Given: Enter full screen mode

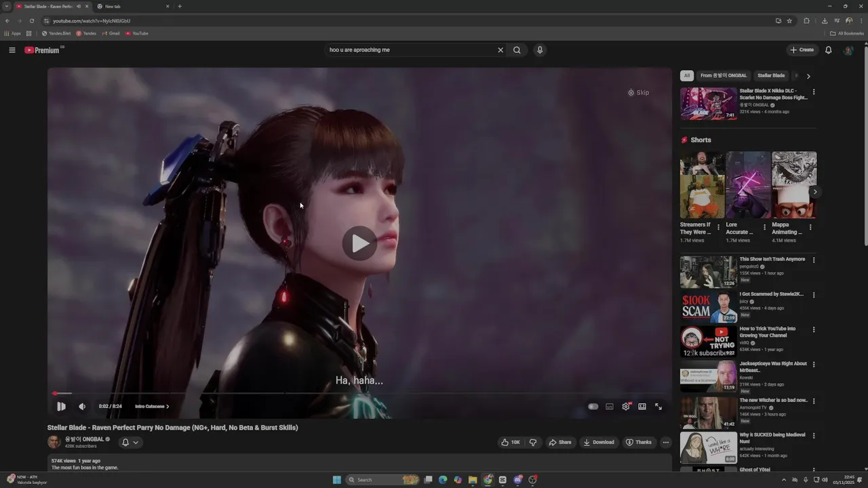Looking at the screenshot, I should (x=658, y=407).
